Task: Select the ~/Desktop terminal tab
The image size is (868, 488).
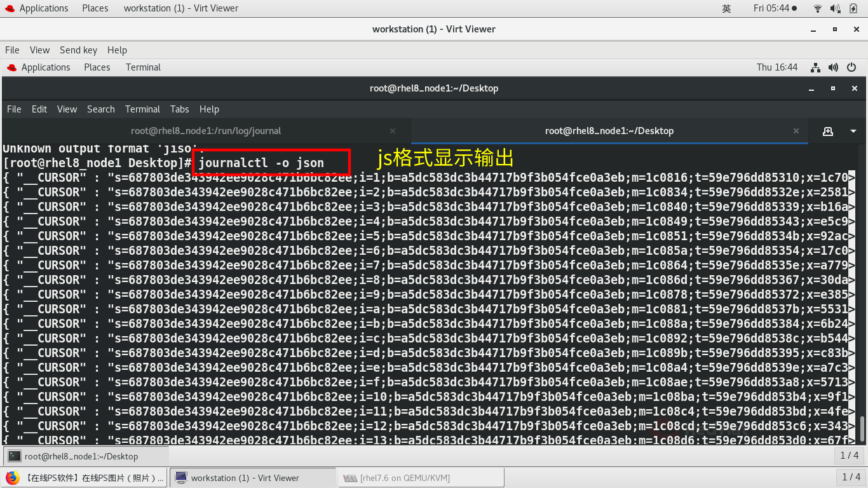Action: point(609,131)
